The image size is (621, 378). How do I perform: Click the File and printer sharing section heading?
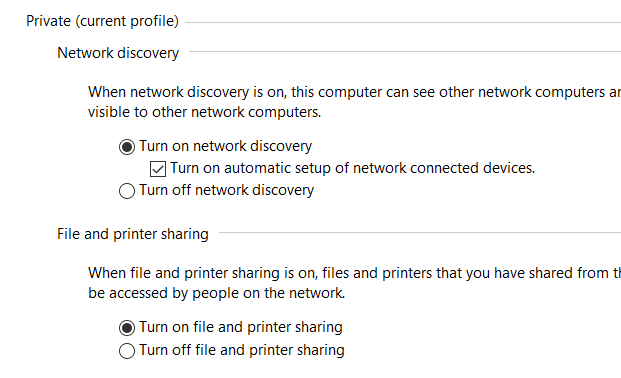pos(133,234)
